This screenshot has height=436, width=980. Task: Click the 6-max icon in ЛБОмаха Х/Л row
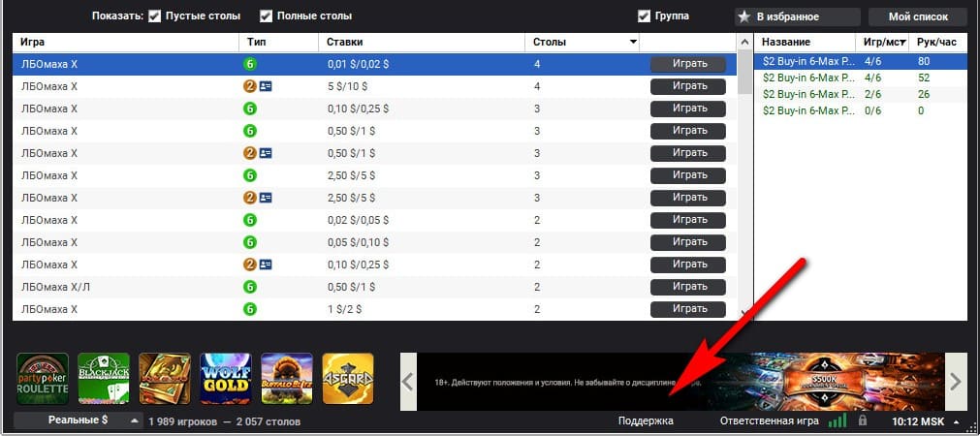pos(250,287)
